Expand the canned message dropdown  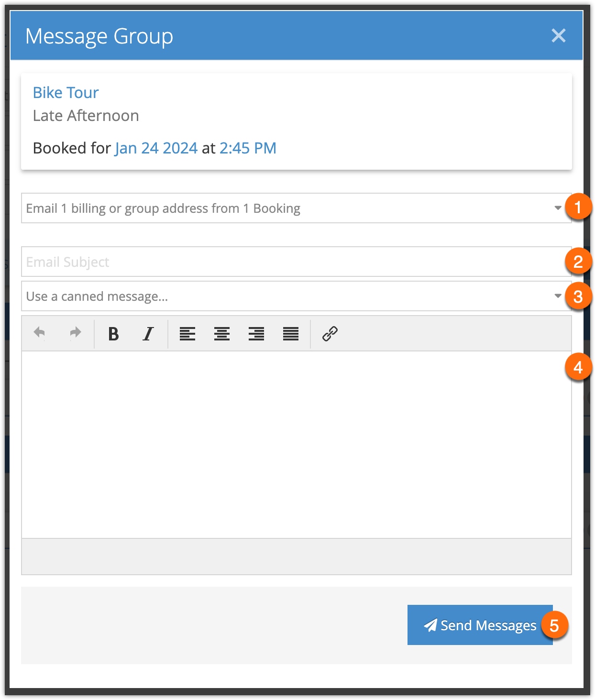297,296
